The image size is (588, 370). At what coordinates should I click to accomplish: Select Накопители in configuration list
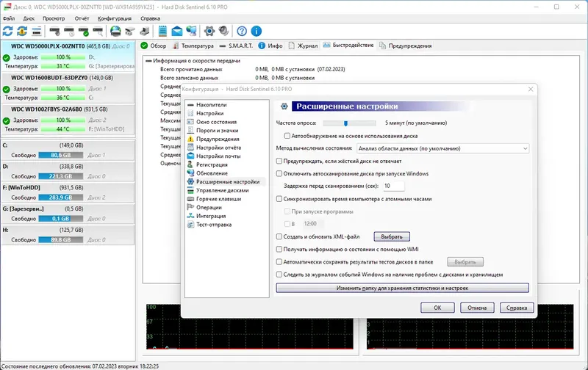[212, 105]
